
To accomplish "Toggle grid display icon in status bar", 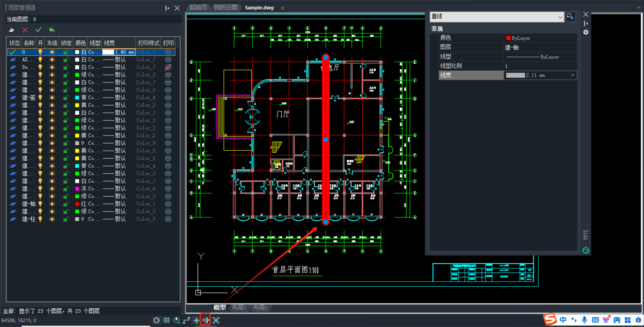I will (166, 320).
